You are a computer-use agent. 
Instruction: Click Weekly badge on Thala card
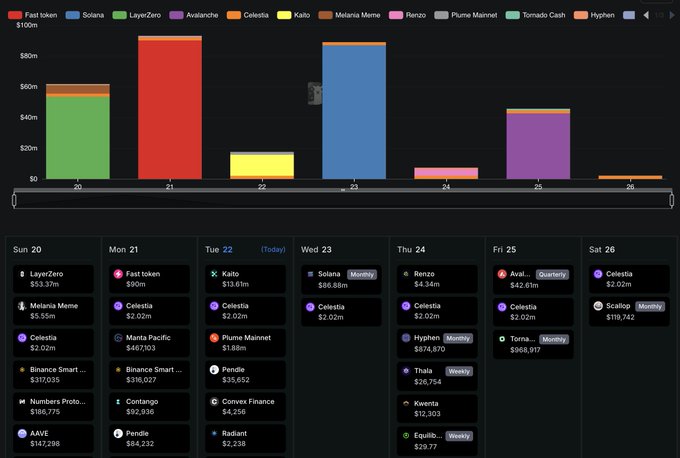(x=459, y=371)
